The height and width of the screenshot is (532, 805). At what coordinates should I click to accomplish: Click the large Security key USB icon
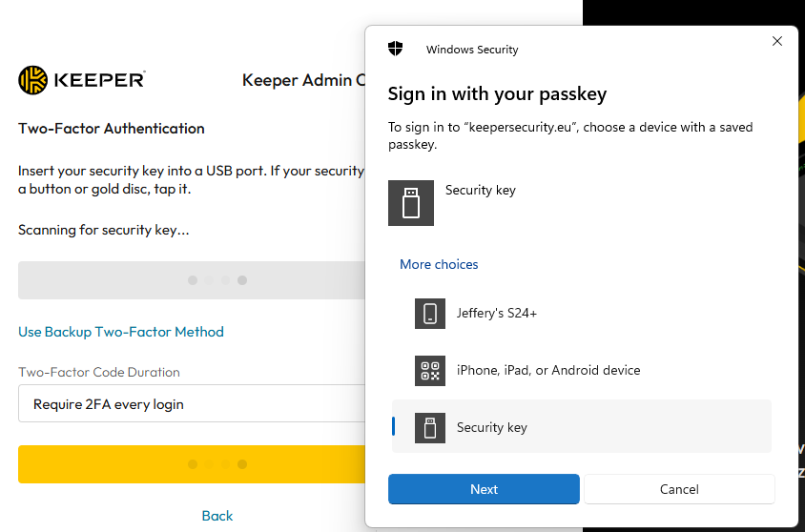click(411, 203)
